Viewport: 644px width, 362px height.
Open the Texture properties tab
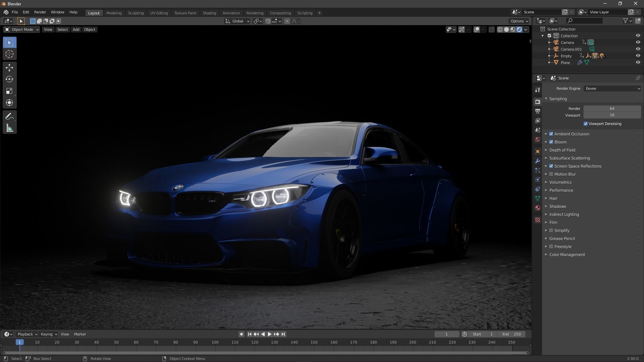[x=538, y=220]
